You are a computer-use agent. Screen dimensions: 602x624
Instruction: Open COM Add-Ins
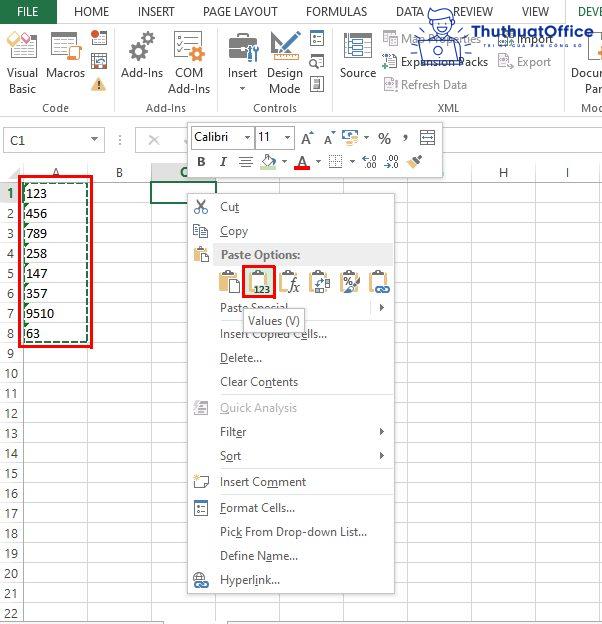click(x=189, y=63)
